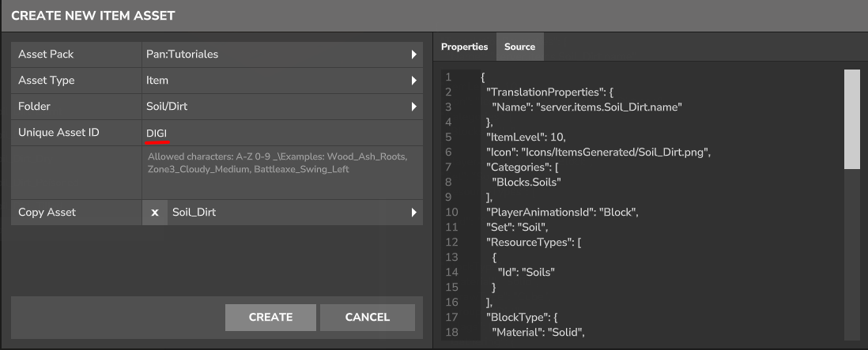Screen dimensions: 868x350
Task: Click the arrow icon on the Copy Asset row
Action: tap(413, 213)
